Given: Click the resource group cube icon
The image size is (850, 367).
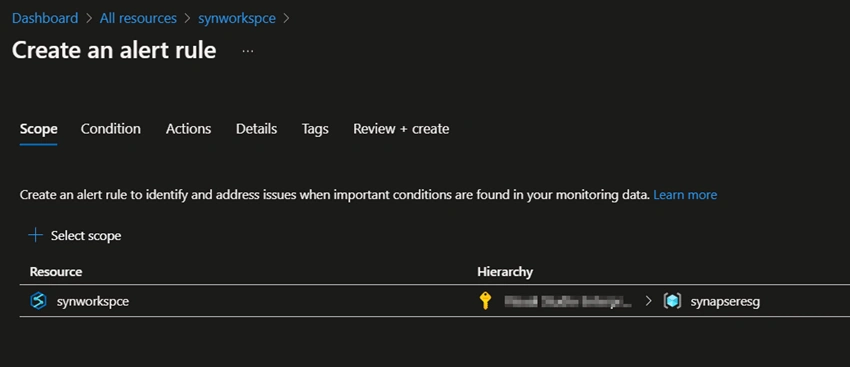Looking at the screenshot, I should coord(672,301).
